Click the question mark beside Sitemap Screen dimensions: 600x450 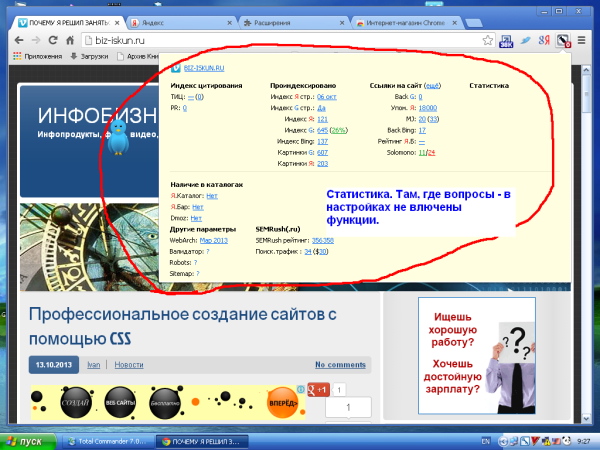click(x=198, y=274)
